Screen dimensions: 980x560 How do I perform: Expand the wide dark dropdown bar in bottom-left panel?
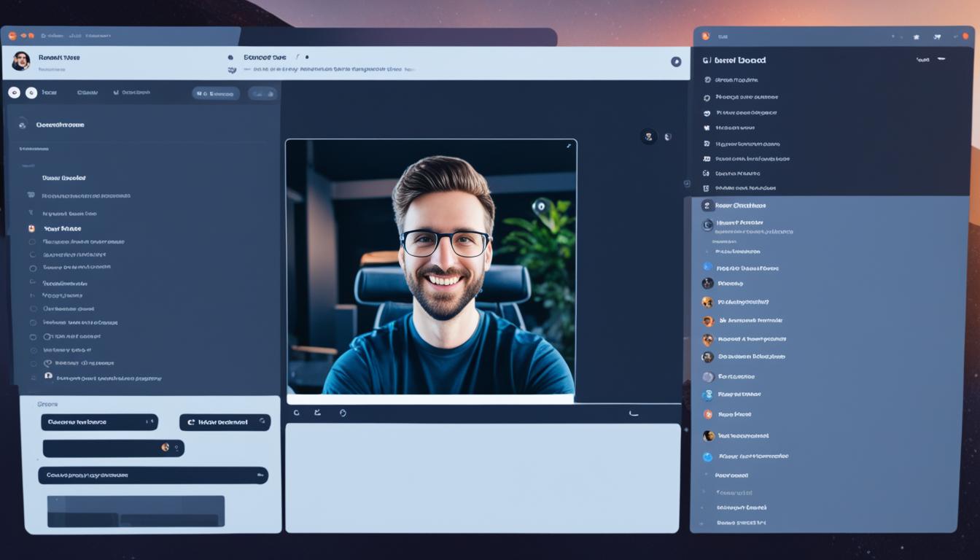[x=152, y=475]
